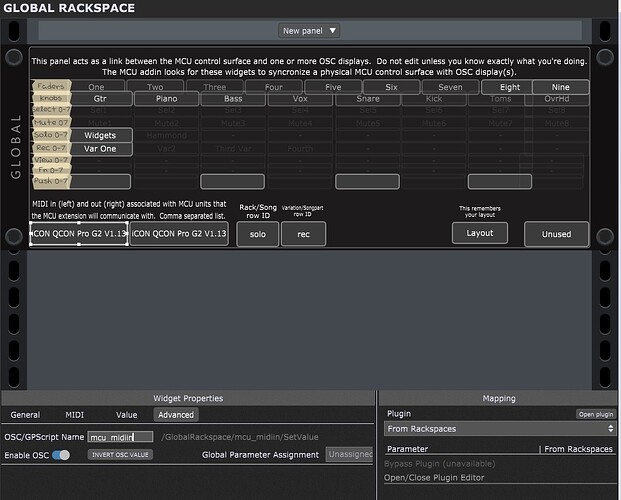Click the OvrHd knob label widget

tap(557, 99)
